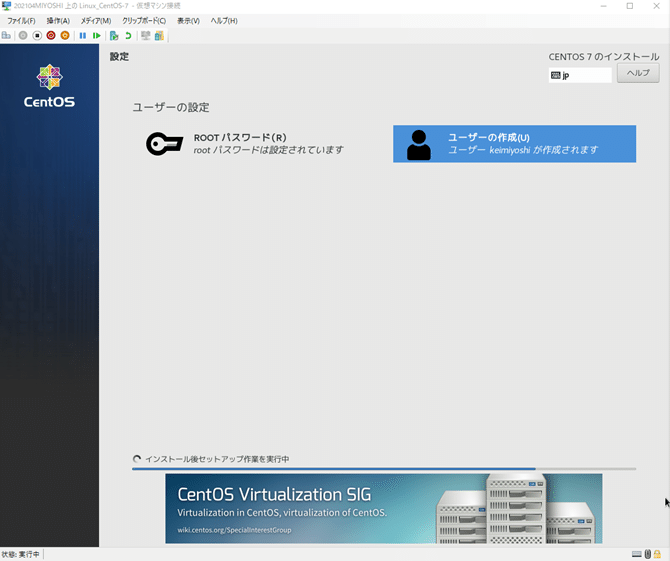Minimize the VM connection window
This screenshot has width=670, height=561.
603,6
